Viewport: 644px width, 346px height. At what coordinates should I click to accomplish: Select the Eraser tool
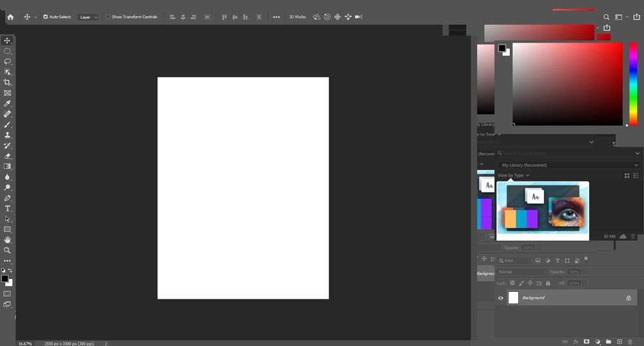pos(8,156)
